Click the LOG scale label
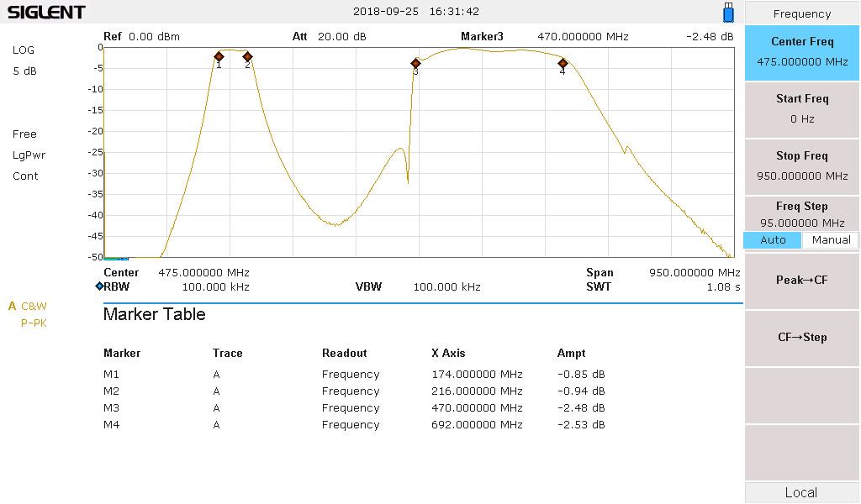Screen dimensions: 861x504 [x=23, y=50]
